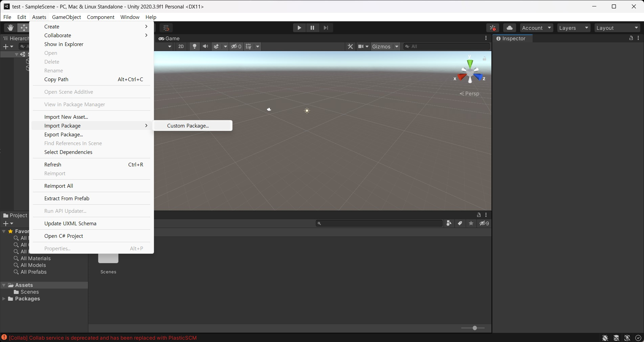This screenshot has height=342, width=644.
Task: Select the Main Camera gizmo in scene
Action: coord(269,109)
